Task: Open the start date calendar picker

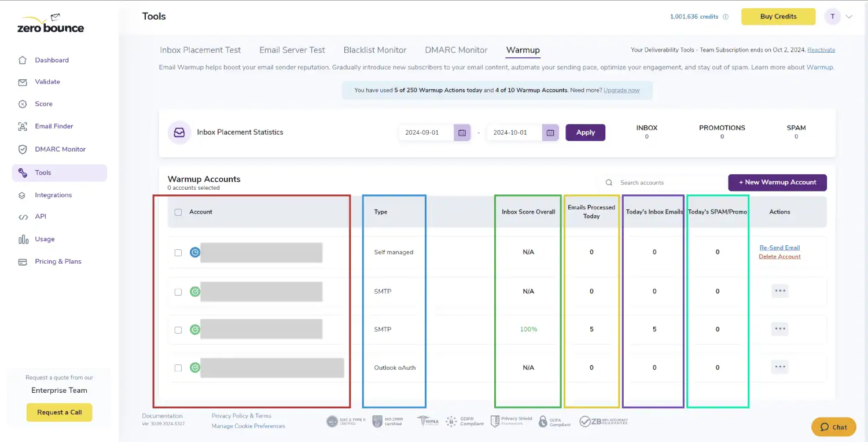Action: [461, 132]
